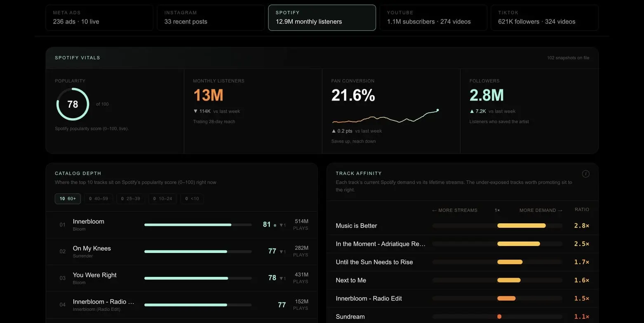Switch to the Meta Ads tab

click(99, 18)
